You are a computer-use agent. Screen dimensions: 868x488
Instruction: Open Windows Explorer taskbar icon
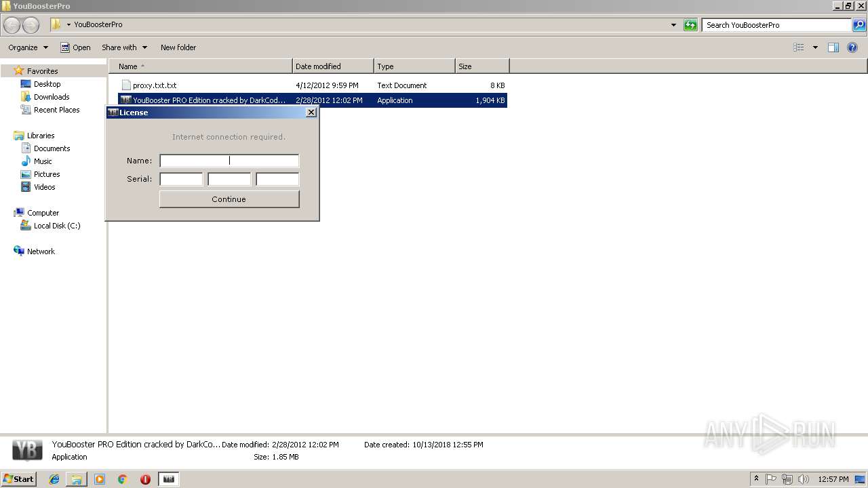tap(77, 479)
